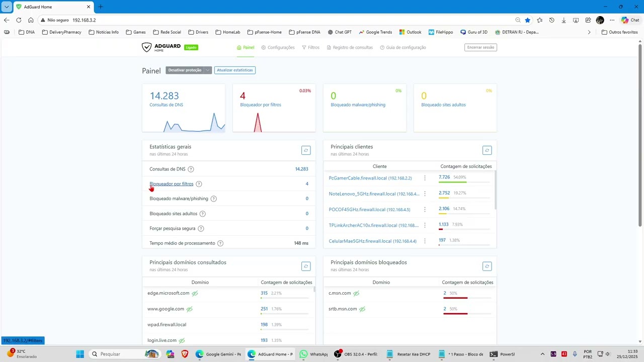The image size is (644, 362).
Task: Open pFsense-Home bookmark folder
Action: [x=265, y=32]
